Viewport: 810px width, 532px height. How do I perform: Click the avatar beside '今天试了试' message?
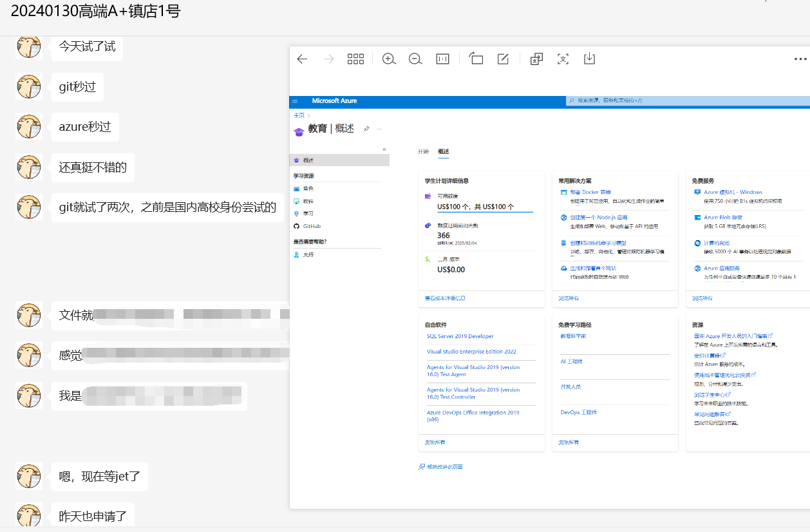click(x=29, y=46)
